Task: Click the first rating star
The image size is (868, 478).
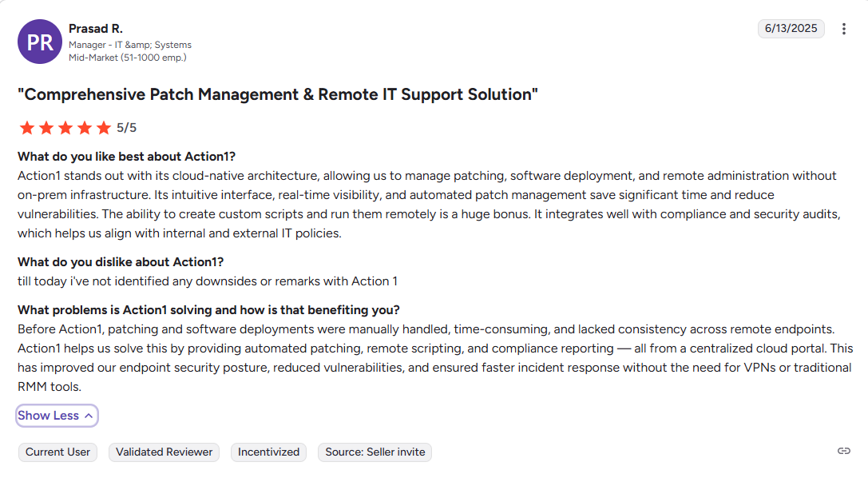Action: [x=27, y=128]
